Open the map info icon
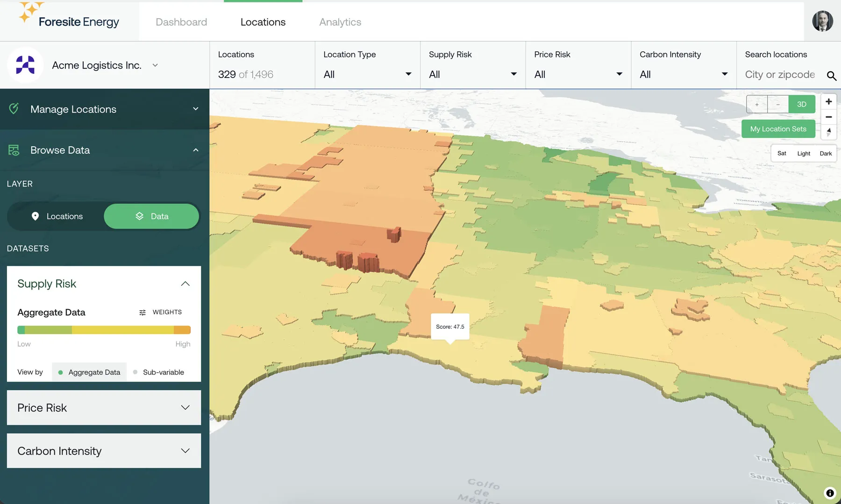841x504 pixels. [x=830, y=493]
